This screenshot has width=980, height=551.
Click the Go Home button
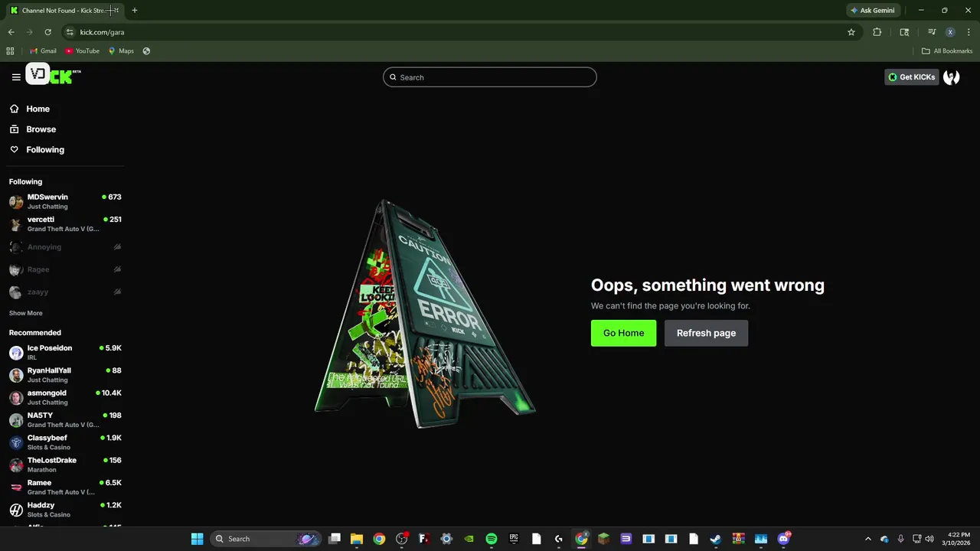623,333
